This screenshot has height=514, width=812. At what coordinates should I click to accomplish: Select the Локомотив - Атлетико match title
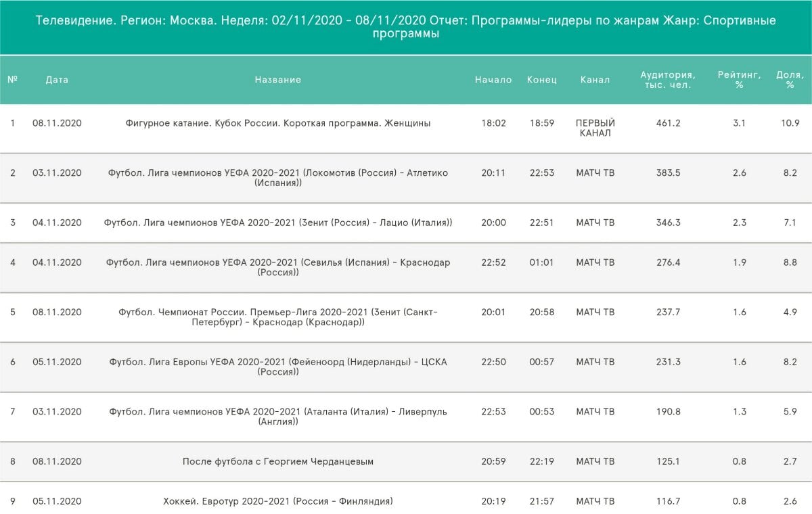278,178
